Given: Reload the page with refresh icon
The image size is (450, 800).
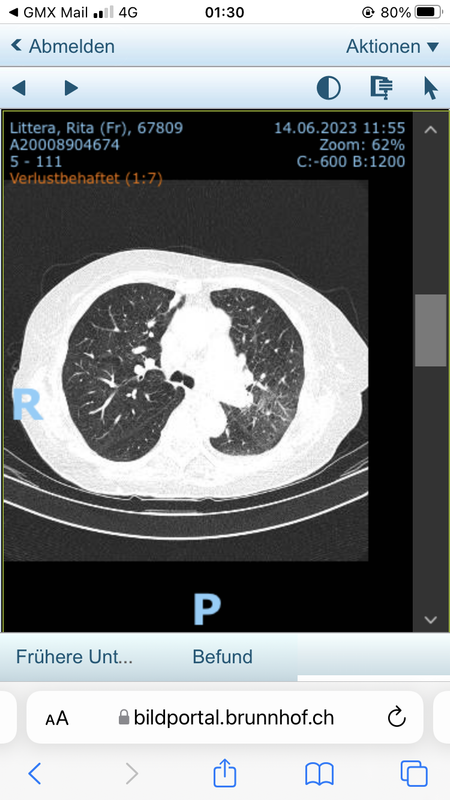Looking at the screenshot, I should coord(396,718).
